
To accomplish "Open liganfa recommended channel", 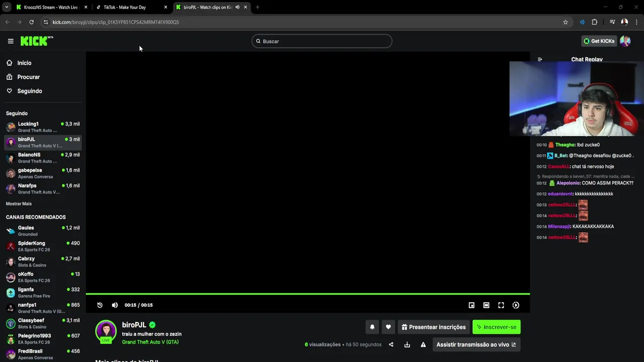I will click(43, 293).
